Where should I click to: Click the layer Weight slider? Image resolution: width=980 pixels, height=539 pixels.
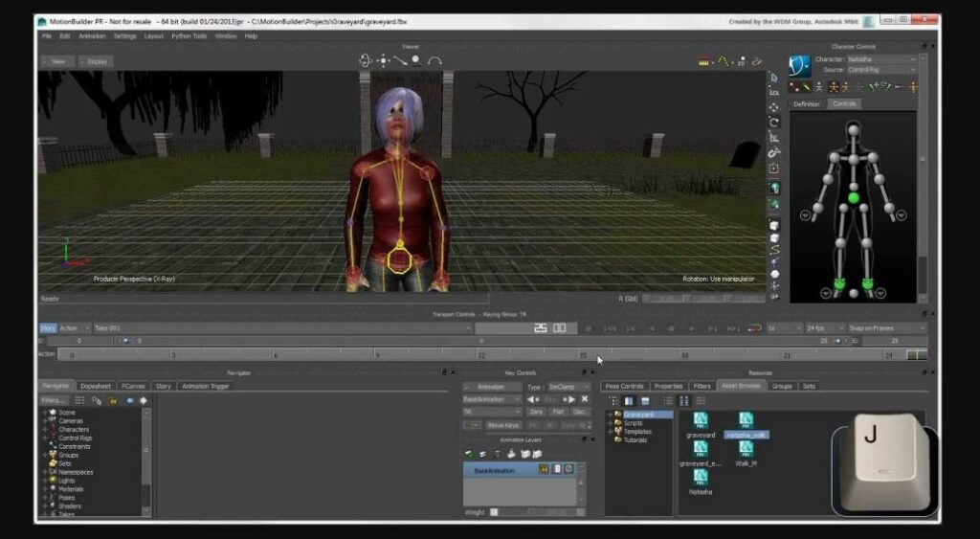tap(536, 512)
